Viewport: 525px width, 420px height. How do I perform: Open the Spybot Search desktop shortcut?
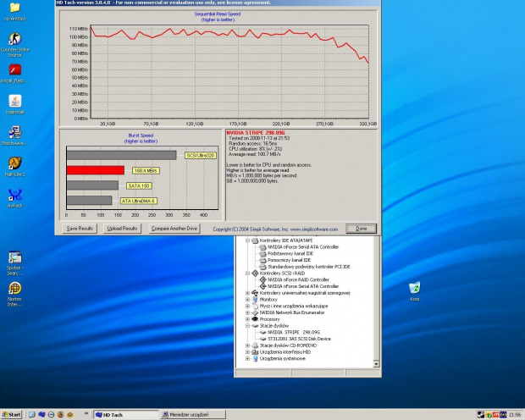point(14,257)
